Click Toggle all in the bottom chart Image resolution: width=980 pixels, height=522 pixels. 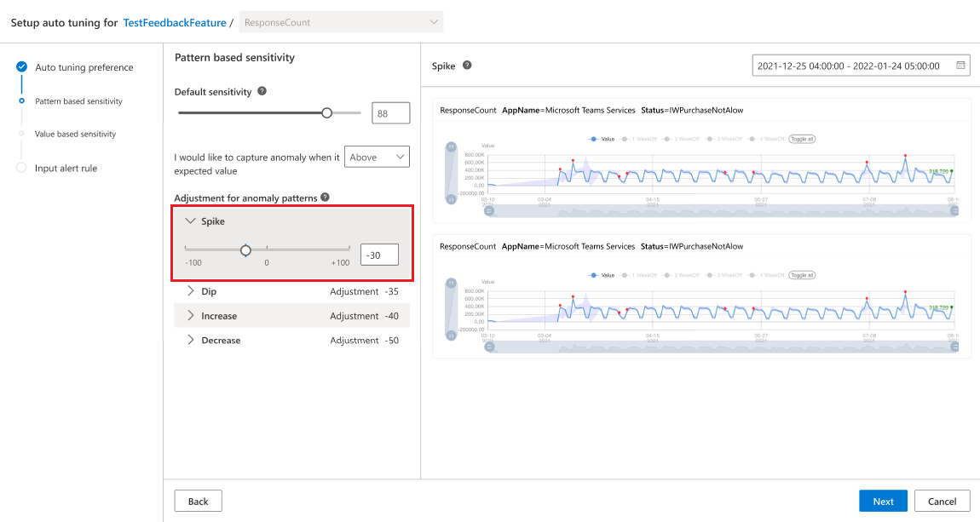tap(802, 275)
